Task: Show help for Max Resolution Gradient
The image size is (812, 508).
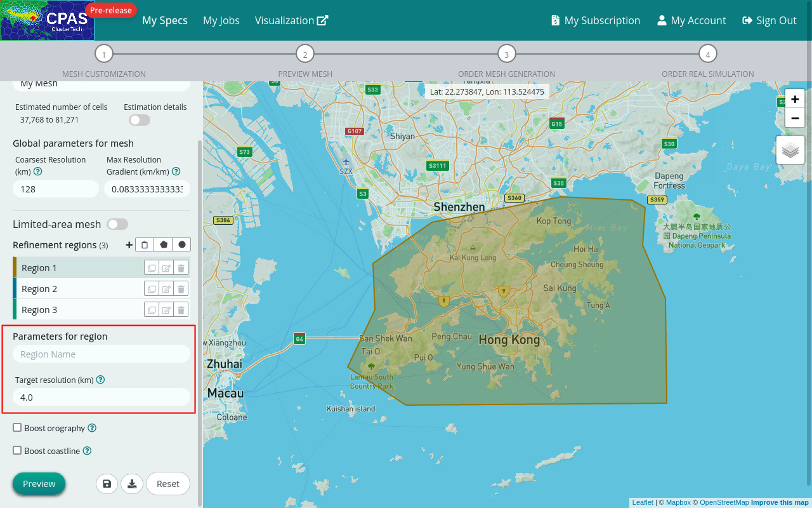Action: pyautogui.click(x=176, y=171)
